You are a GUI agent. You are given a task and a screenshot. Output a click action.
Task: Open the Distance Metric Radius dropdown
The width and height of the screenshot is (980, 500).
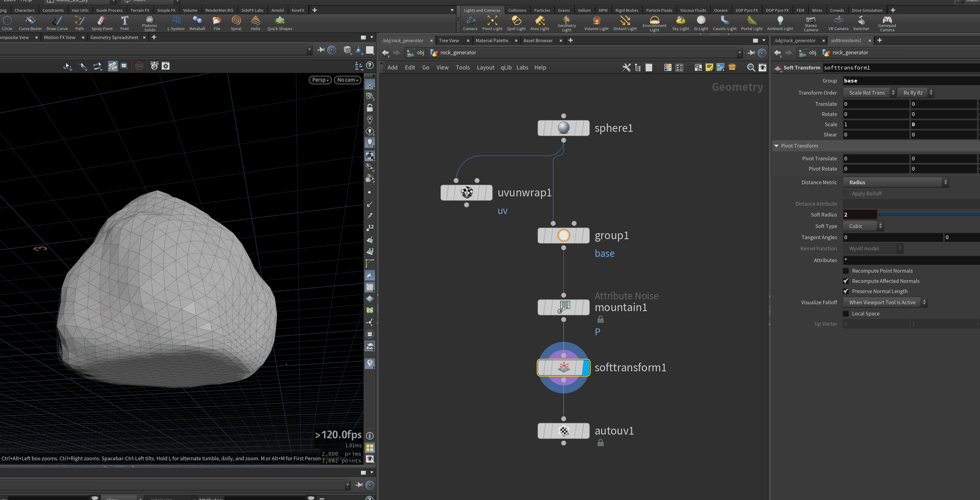[x=896, y=182]
